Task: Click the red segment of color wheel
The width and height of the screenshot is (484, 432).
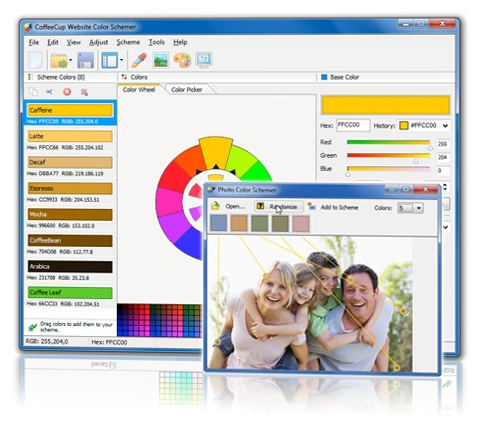Action: point(172,177)
